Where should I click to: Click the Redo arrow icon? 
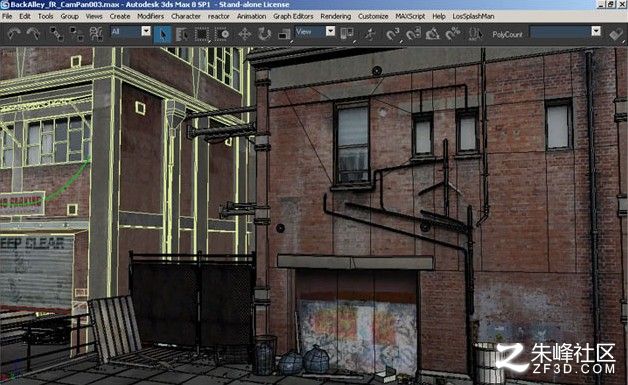33,34
